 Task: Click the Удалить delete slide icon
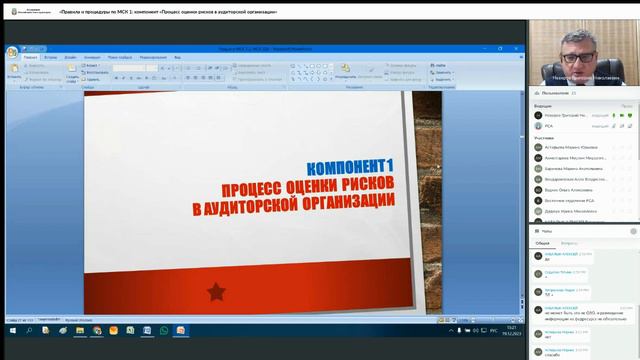click(91, 79)
